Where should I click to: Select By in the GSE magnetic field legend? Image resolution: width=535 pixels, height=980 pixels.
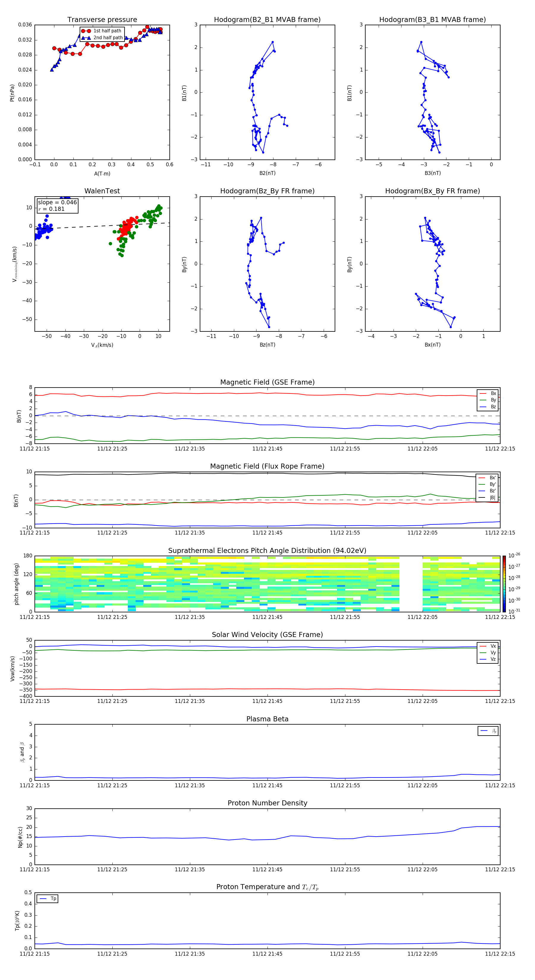click(488, 400)
